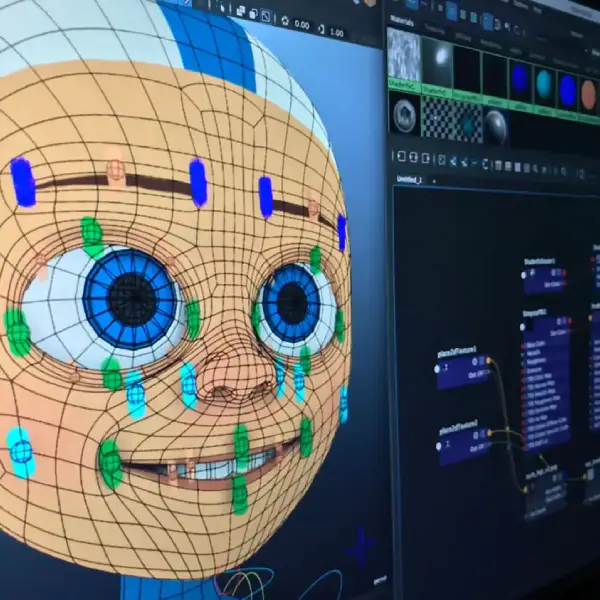600x600 pixels.
Task: Select the ring-shaped gray material in second row
Action: coord(404,115)
